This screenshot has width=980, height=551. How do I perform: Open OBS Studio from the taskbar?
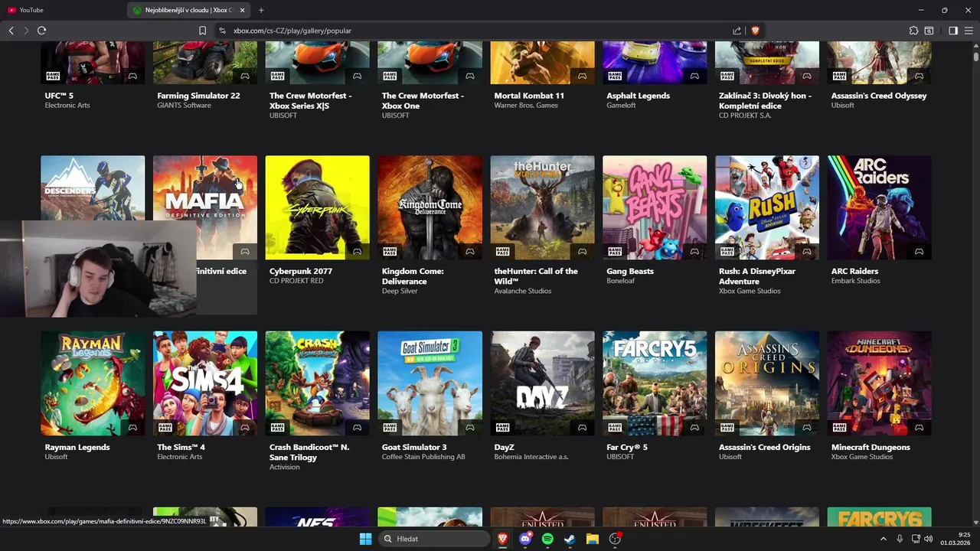click(615, 539)
